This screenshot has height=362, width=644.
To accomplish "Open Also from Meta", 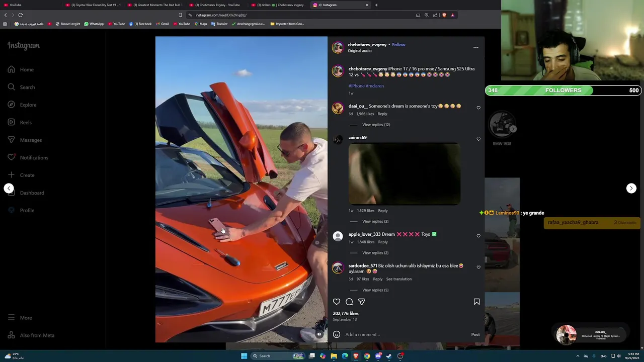I will click(x=31, y=335).
